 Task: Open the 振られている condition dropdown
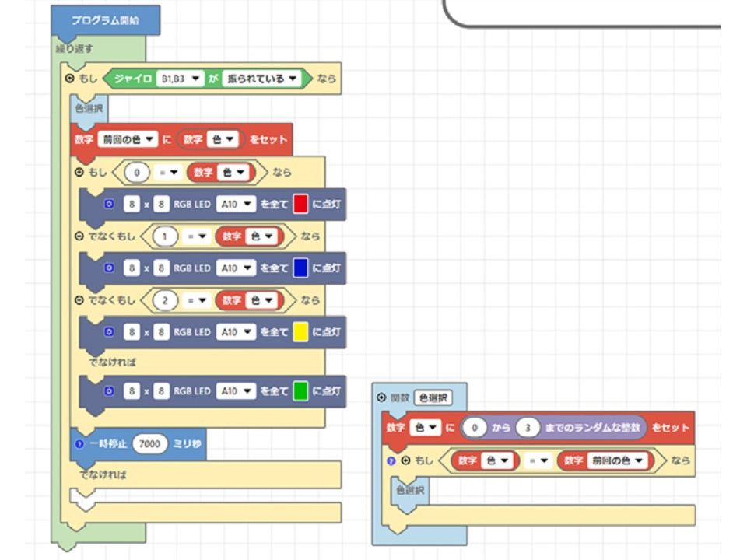click(x=261, y=79)
